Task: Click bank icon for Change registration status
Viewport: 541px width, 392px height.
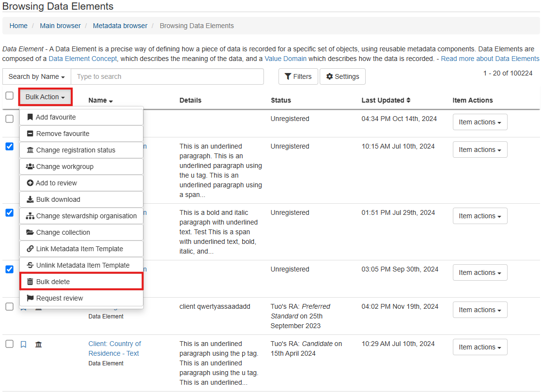Action: (x=30, y=150)
